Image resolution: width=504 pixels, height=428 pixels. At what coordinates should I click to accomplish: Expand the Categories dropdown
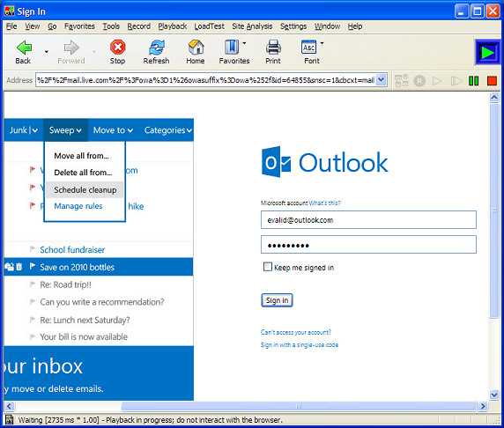(189, 130)
